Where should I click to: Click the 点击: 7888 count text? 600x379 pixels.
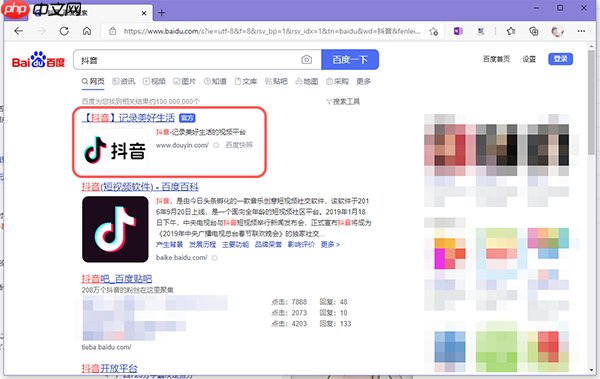pyautogui.click(x=289, y=302)
